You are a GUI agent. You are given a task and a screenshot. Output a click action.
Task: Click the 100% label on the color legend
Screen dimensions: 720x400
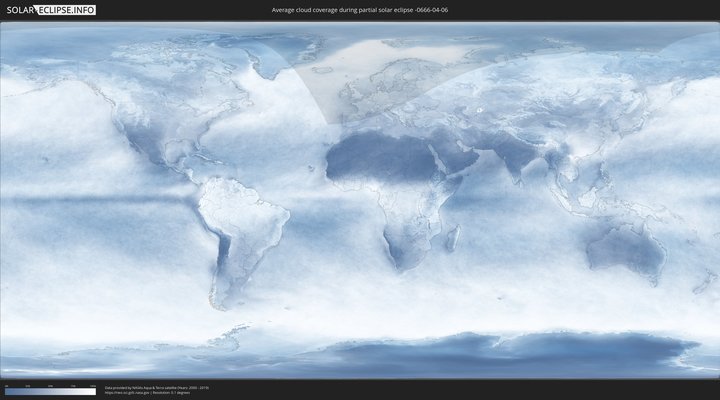tap(93, 386)
